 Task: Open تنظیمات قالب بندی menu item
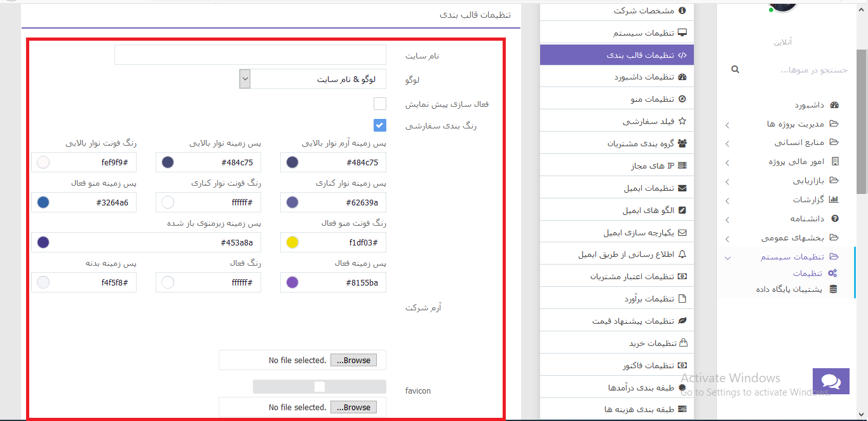pos(617,55)
